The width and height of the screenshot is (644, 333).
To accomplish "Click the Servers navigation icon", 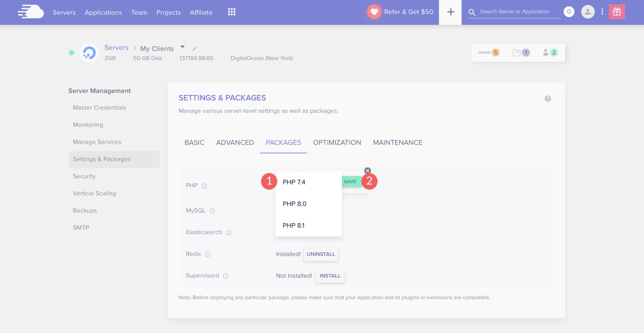I will pos(64,12).
